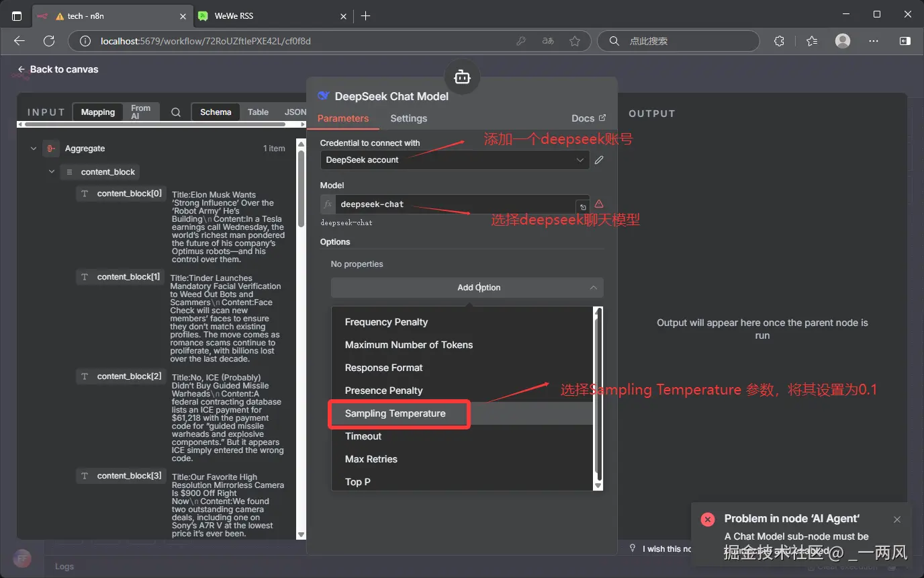Switch input view to Mapping mode
This screenshot has height=578, width=924.
point(98,112)
